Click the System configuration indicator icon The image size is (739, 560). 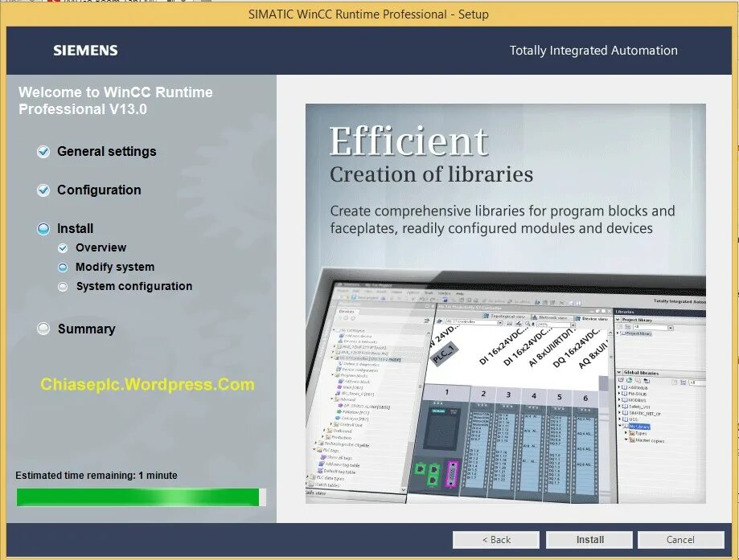coord(63,287)
